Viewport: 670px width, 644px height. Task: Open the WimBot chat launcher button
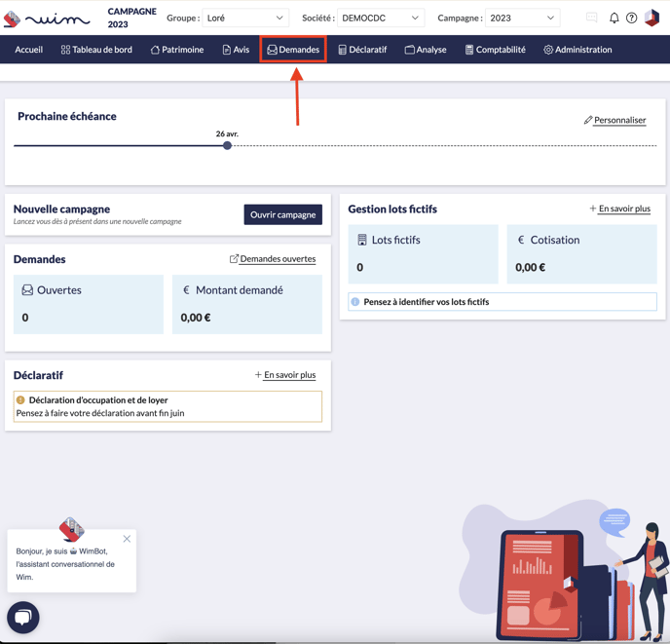click(23, 618)
